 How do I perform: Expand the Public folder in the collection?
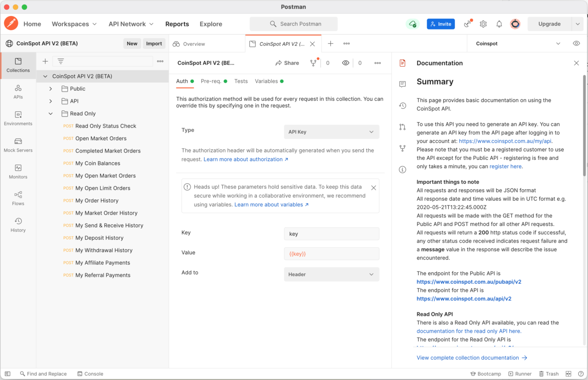click(51, 89)
